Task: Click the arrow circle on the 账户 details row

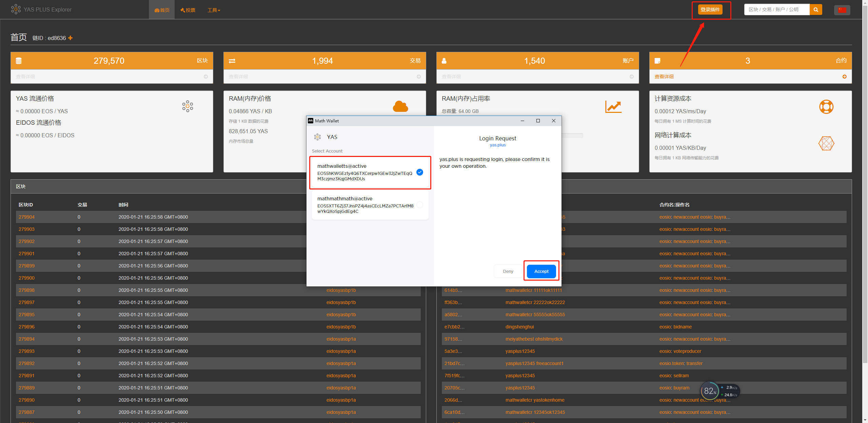Action: [632, 77]
